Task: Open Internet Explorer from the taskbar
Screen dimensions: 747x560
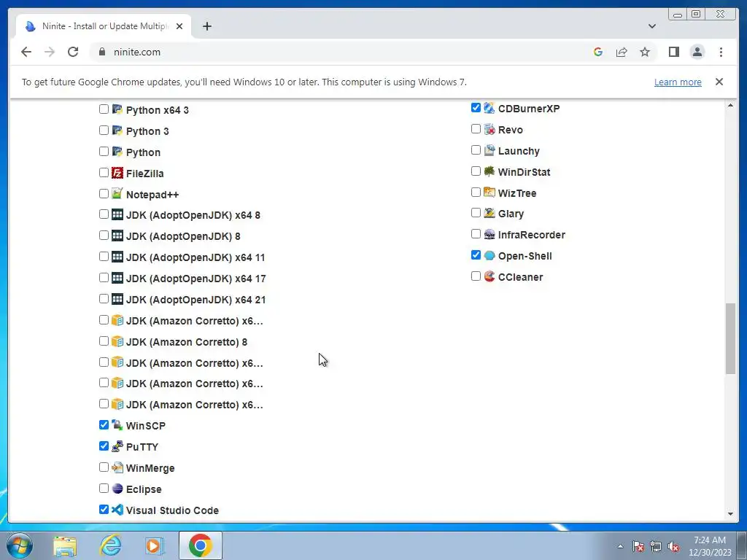Action: click(111, 545)
